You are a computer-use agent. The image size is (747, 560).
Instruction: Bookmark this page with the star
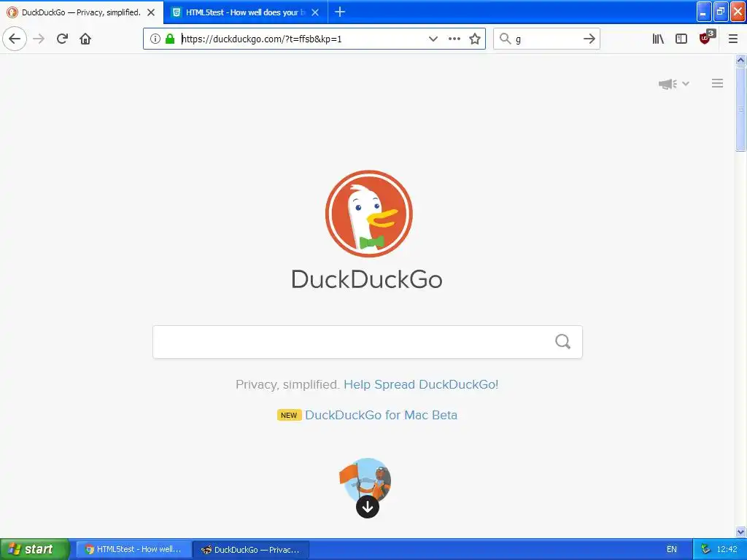click(474, 39)
